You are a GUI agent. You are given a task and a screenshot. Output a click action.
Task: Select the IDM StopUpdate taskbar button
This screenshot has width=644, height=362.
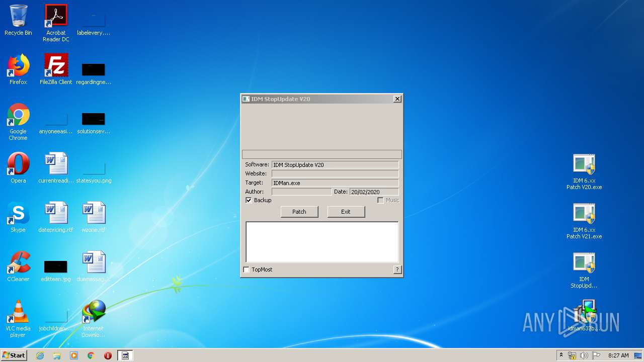point(125,355)
